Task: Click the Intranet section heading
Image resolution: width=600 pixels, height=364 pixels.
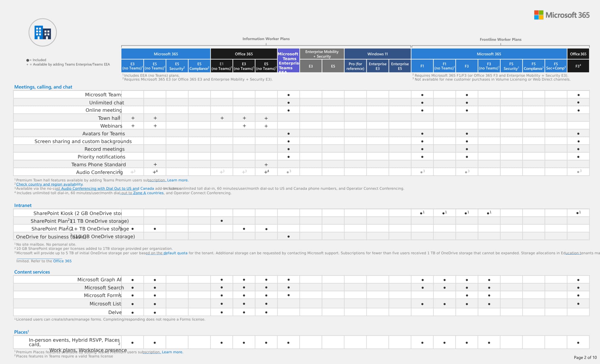Action: point(23,205)
